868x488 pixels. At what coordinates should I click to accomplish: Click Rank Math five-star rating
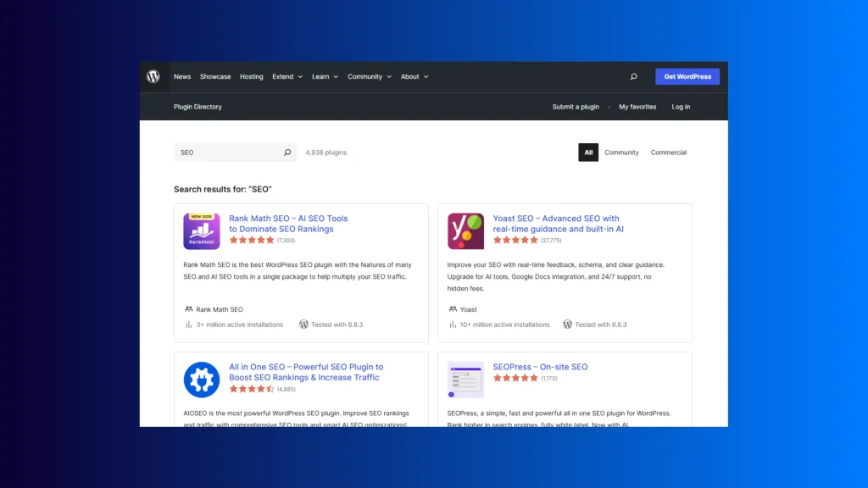coord(252,241)
